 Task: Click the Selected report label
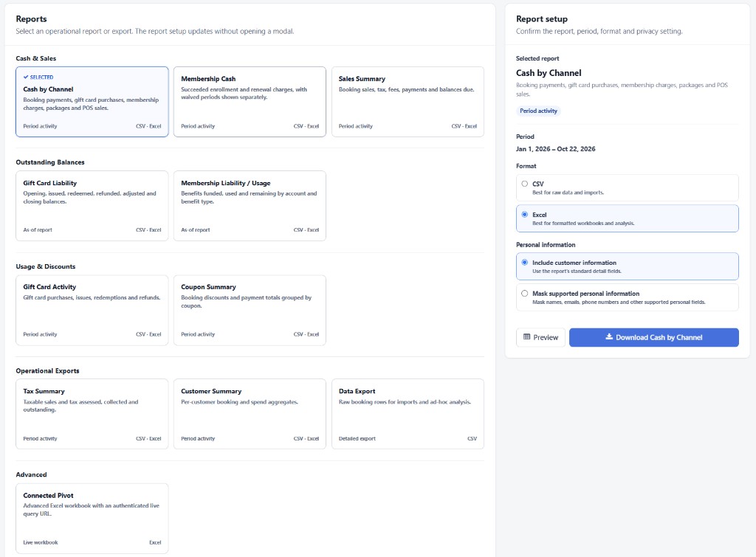537,58
